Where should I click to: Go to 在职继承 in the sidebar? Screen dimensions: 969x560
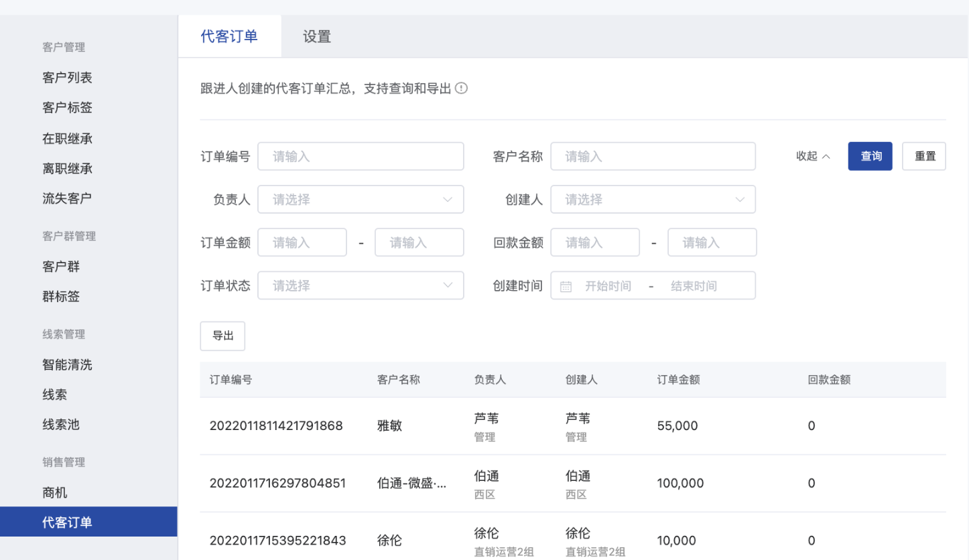pos(67,139)
